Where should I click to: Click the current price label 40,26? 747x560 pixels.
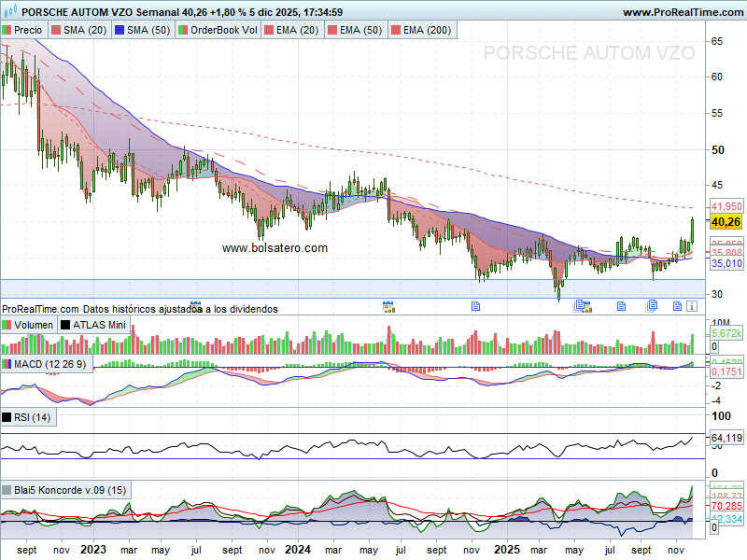(x=726, y=222)
